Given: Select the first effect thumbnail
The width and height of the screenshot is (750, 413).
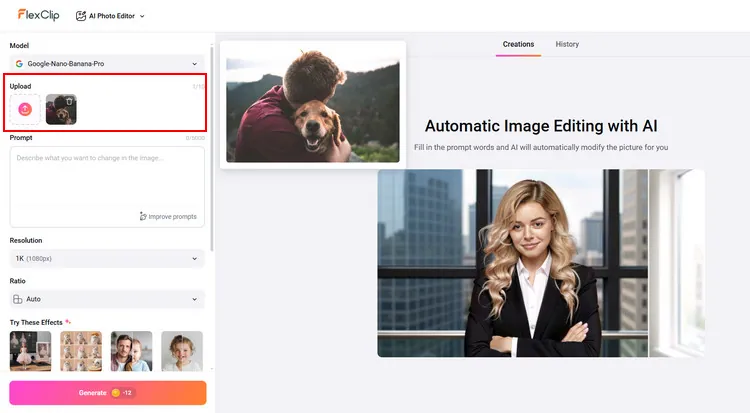Looking at the screenshot, I should point(30,351).
